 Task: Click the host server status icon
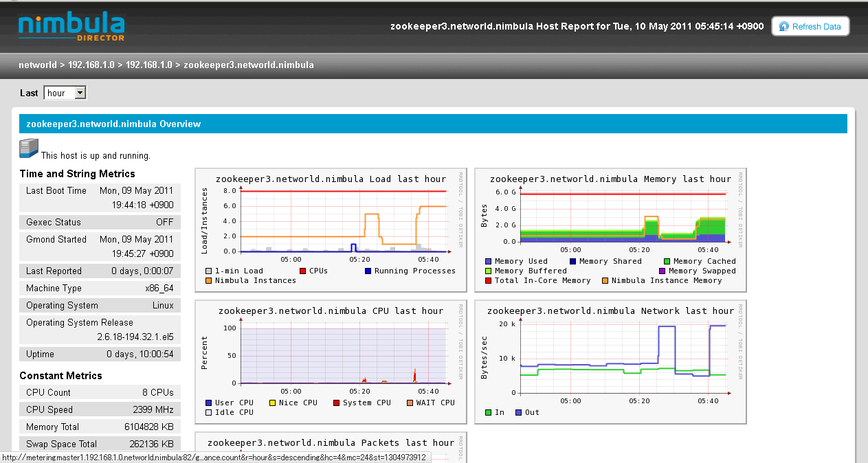29,149
